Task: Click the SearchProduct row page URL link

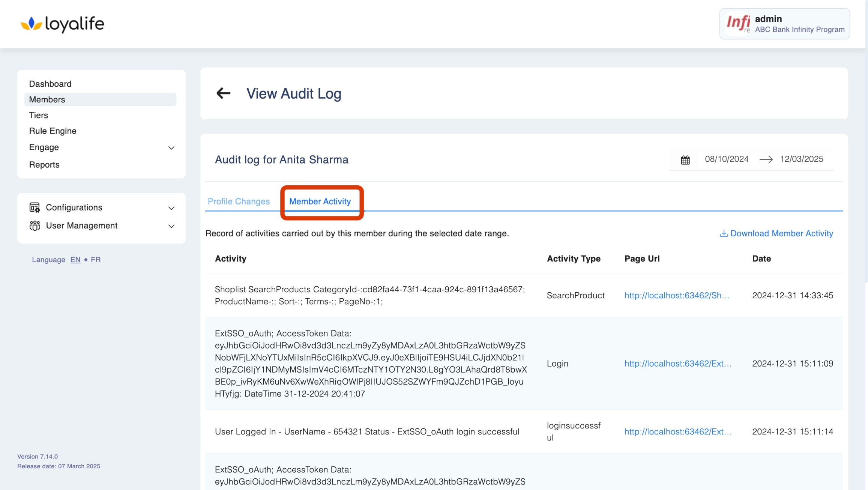Action: [x=677, y=295]
